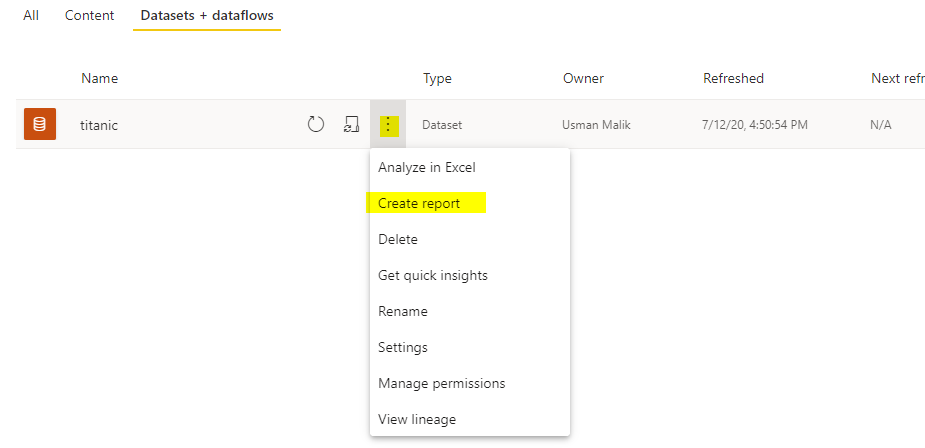This screenshot has width=925, height=448.
Task: Choose Create report from context menu
Action: [419, 203]
